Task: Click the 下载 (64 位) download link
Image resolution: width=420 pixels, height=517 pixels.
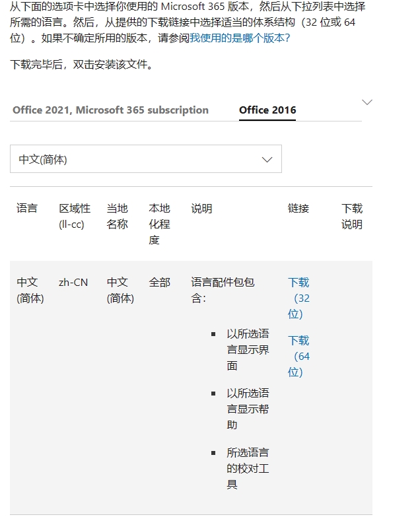Action: pos(298,356)
